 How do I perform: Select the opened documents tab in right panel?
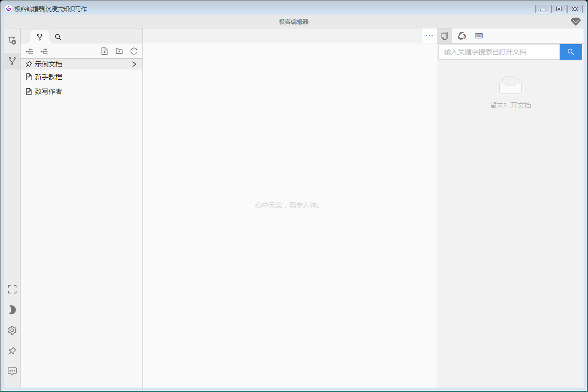(x=445, y=36)
